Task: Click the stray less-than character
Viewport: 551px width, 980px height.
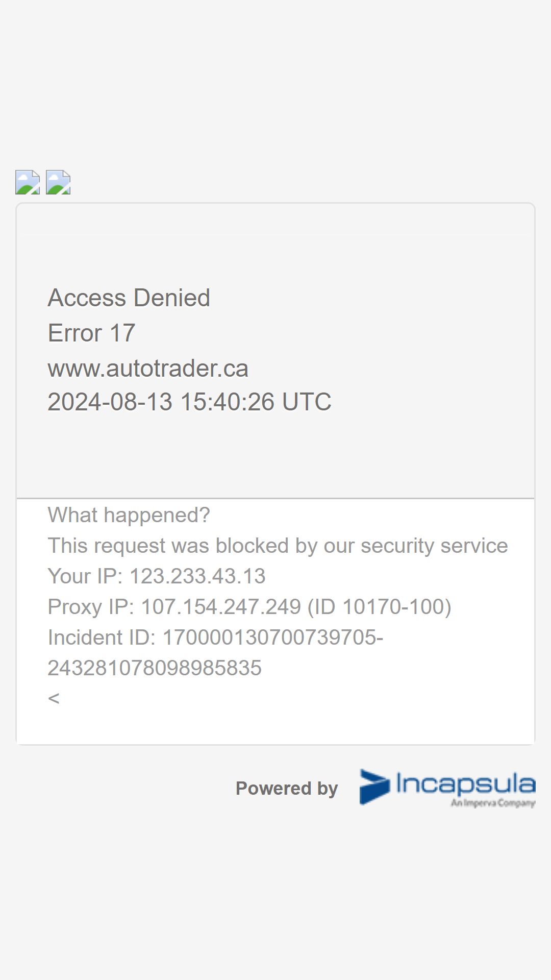Action: tap(54, 698)
